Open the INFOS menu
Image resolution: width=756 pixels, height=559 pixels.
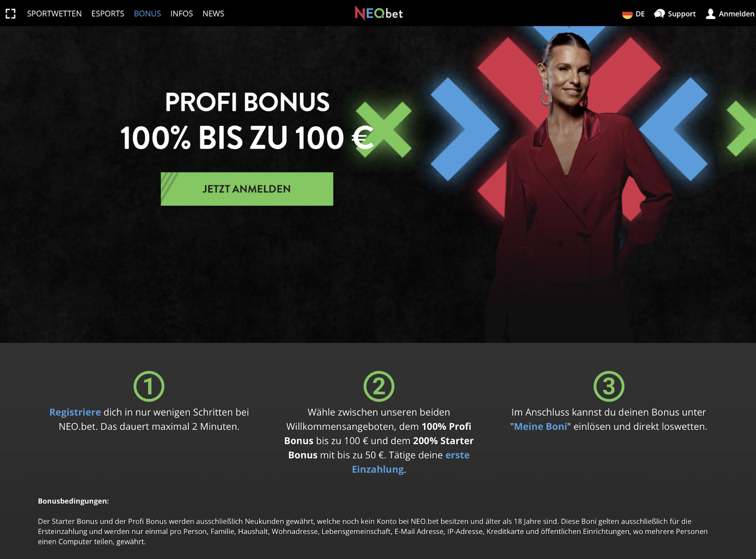182,14
